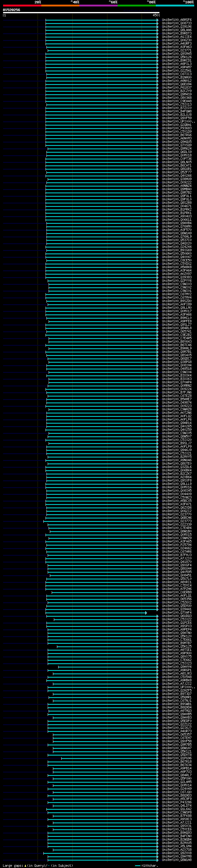Click UniRef100_B9RCD1 entry

pos(176,60)
